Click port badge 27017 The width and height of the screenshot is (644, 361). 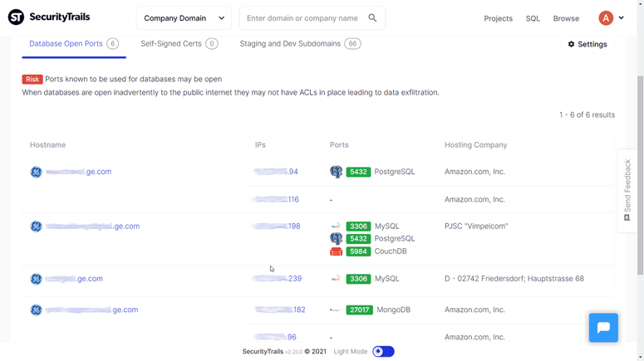point(359,310)
